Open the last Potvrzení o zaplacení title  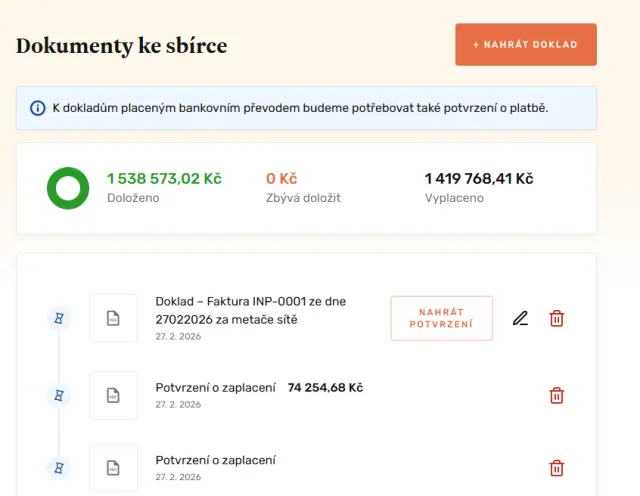215,460
